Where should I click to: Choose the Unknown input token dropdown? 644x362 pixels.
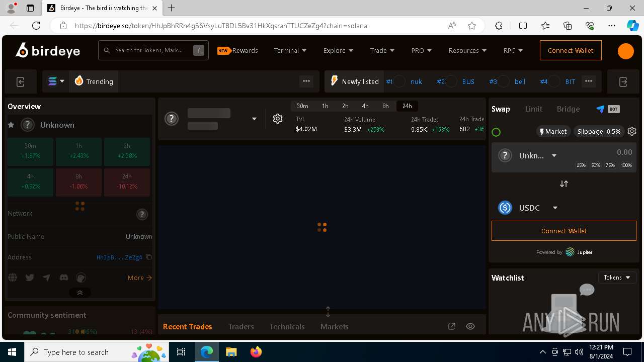527,155
